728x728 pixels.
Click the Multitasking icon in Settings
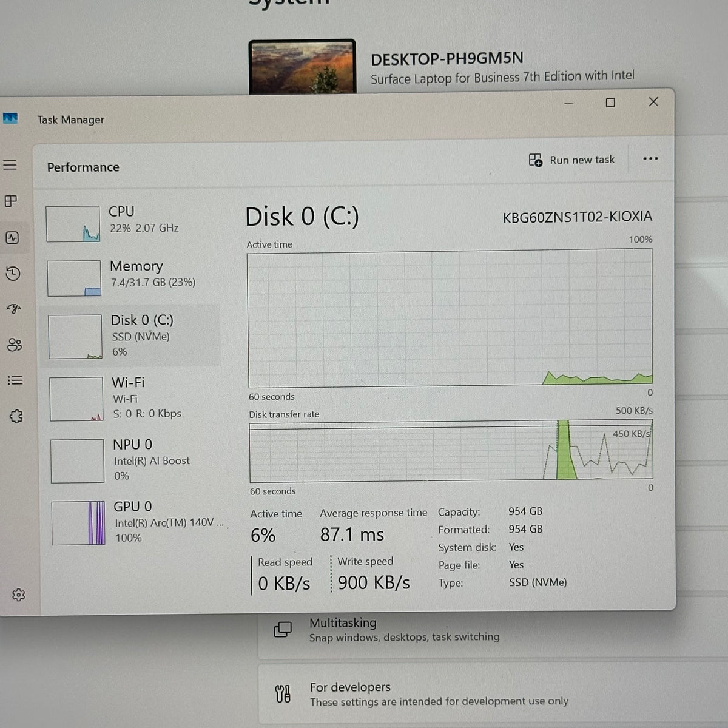tap(283, 629)
